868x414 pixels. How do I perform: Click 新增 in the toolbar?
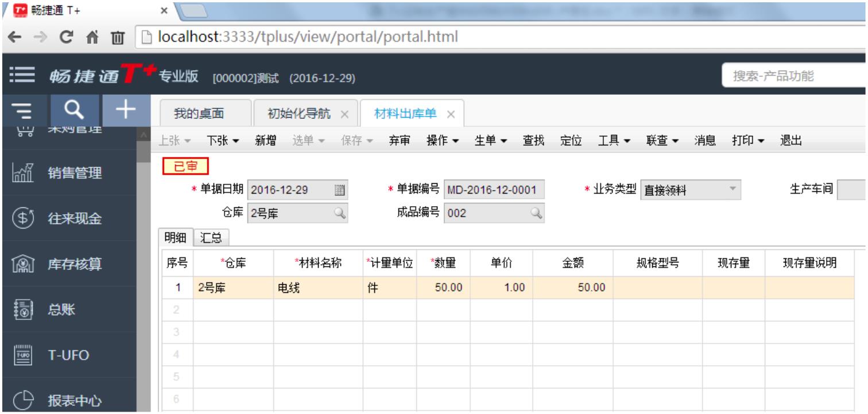264,141
